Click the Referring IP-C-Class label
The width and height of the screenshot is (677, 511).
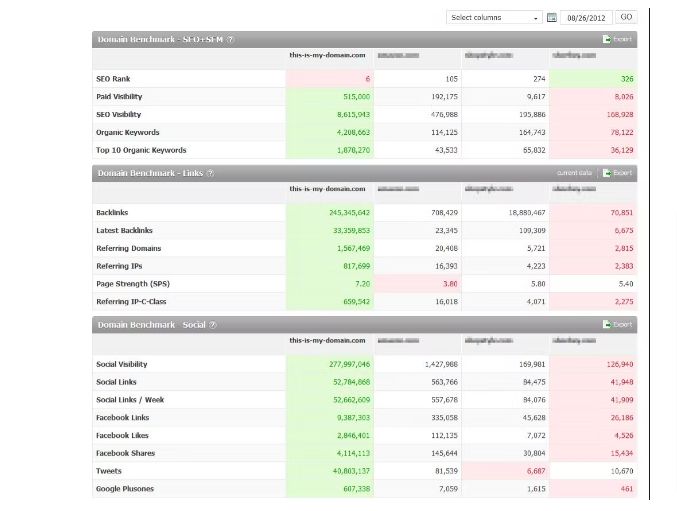click(x=131, y=302)
